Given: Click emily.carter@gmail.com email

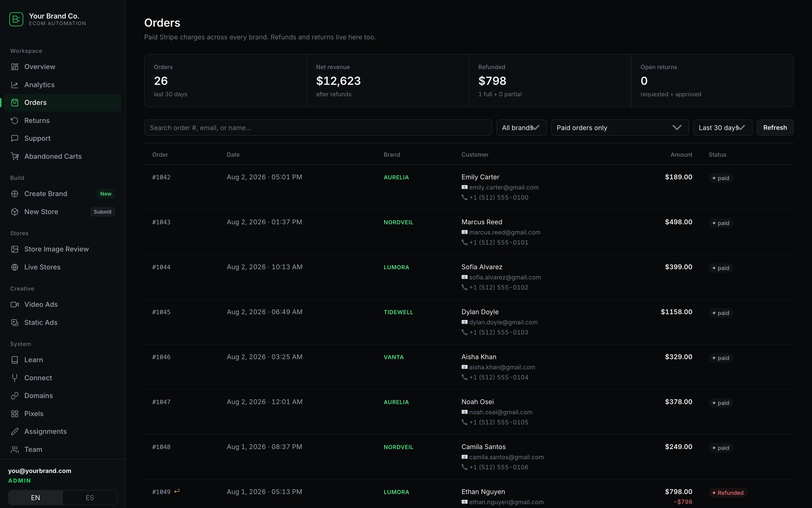Looking at the screenshot, I should [x=503, y=187].
